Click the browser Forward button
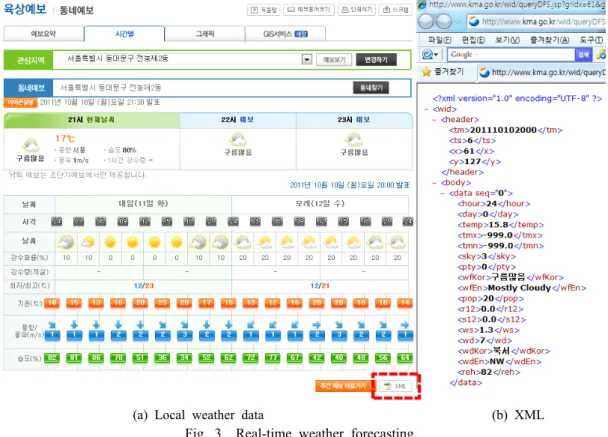Image resolution: width=608 pixels, height=437 pixels. (444, 21)
